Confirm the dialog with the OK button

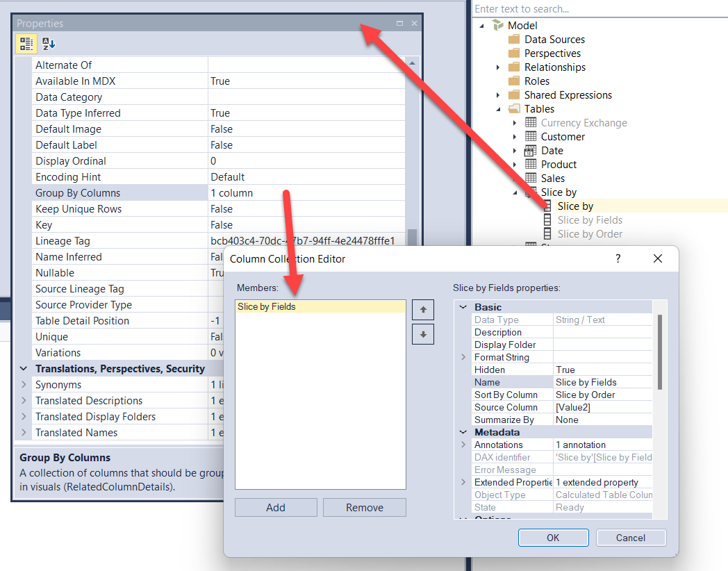[553, 537]
